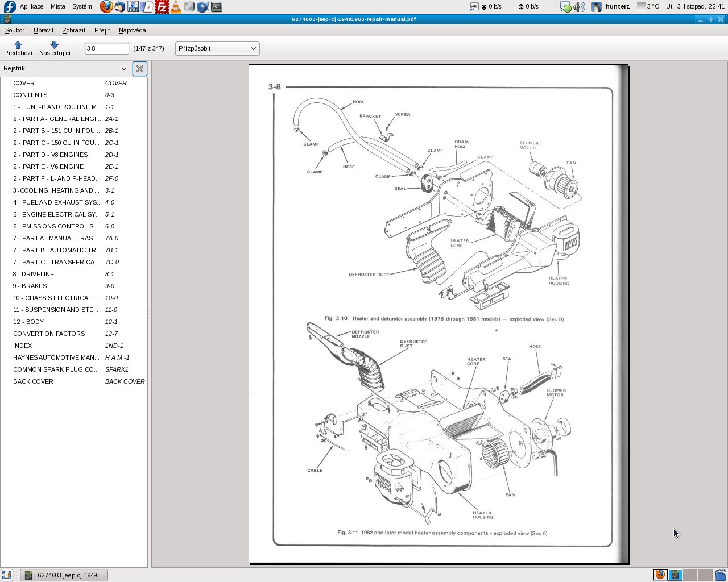This screenshot has height=582, width=728.
Task: Switch to the third workspace in pager
Action: 690,575
